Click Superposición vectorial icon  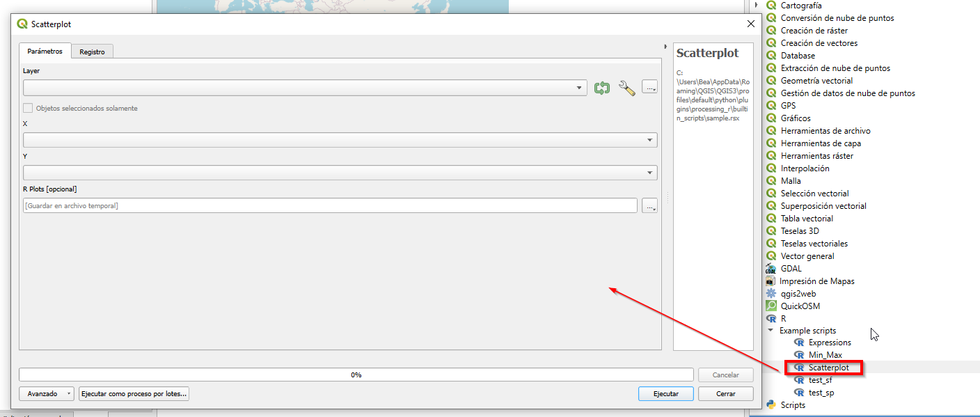(x=771, y=206)
